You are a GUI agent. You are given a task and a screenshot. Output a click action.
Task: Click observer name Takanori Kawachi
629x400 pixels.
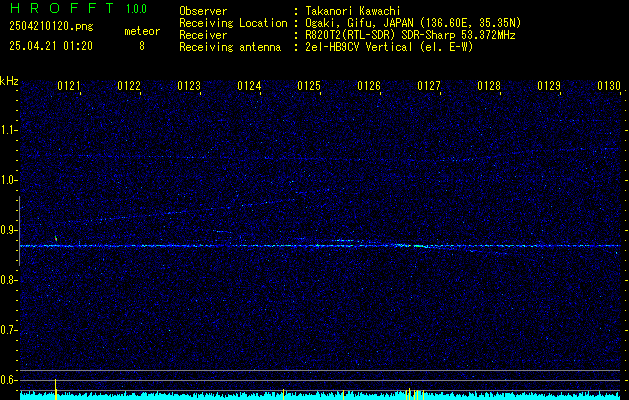click(353, 11)
